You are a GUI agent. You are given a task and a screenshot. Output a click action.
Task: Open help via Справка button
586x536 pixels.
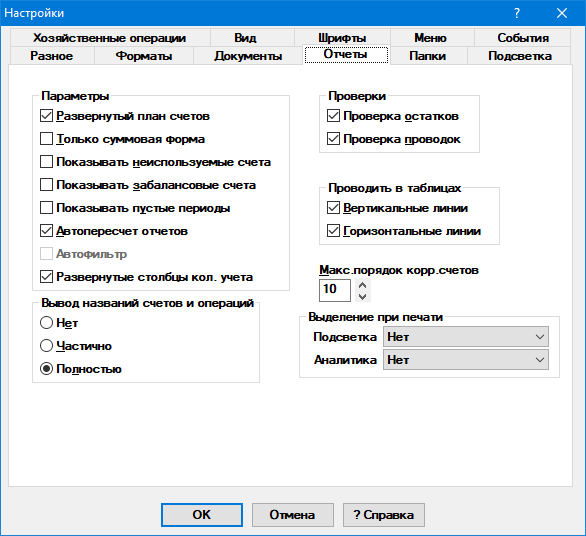tap(384, 515)
